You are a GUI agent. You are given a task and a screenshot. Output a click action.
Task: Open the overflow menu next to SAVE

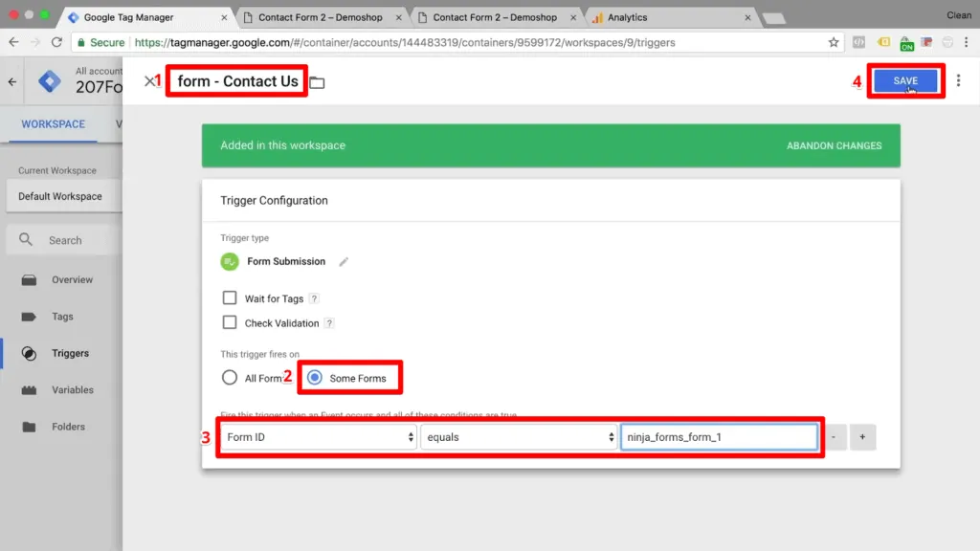[x=960, y=81]
